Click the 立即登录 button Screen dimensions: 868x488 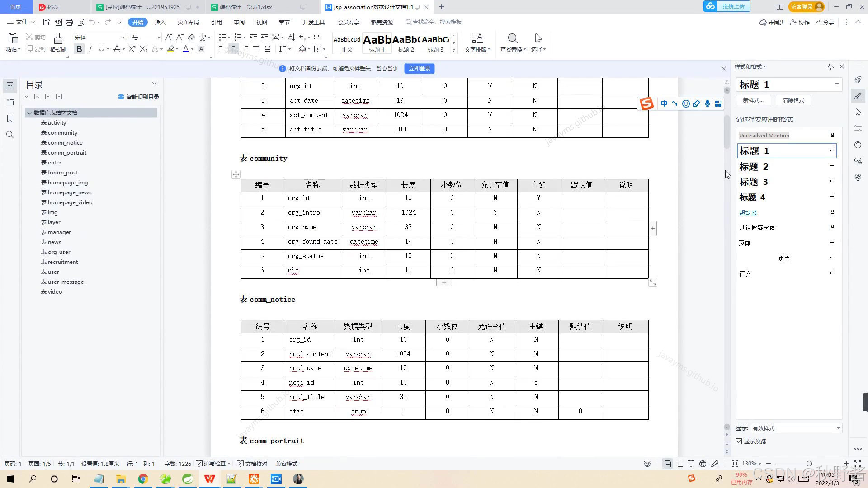419,69
